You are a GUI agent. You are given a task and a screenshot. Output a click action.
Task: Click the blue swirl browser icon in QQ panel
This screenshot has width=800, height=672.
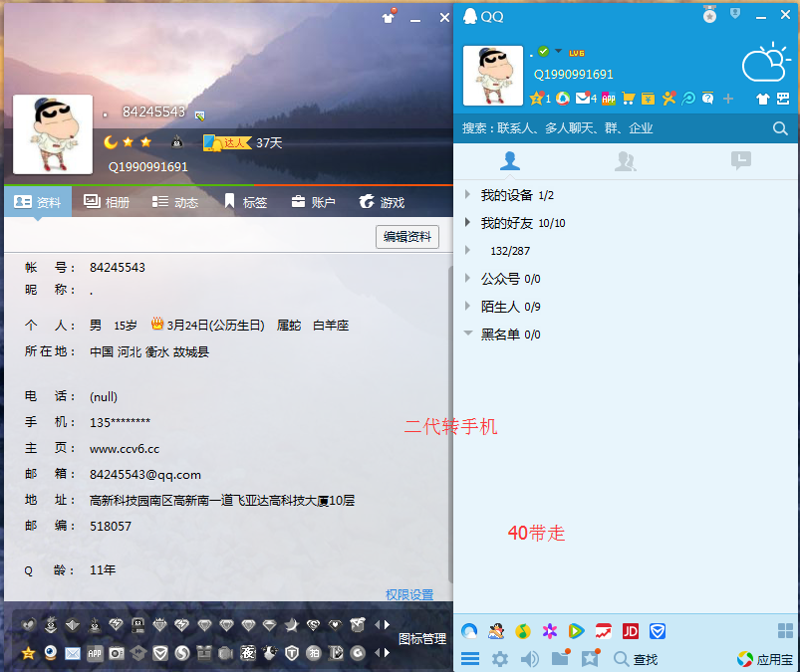click(688, 98)
